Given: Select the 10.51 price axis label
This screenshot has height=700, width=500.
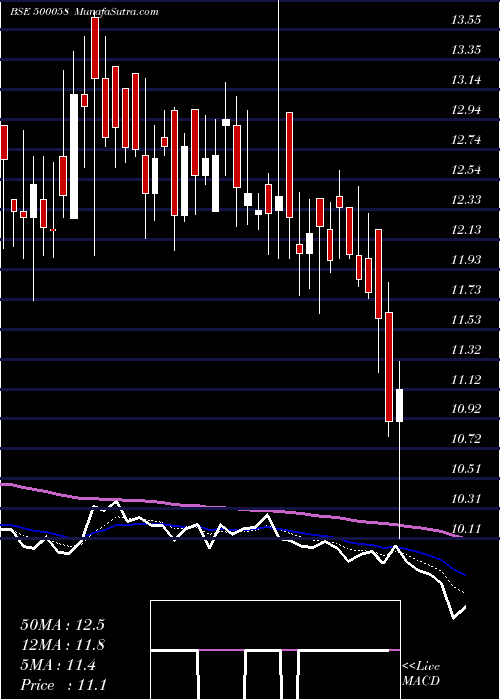Looking at the screenshot, I should (466, 469).
